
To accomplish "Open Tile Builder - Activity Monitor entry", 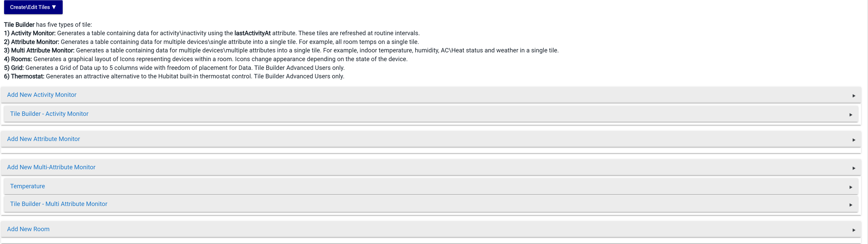I will (49, 114).
